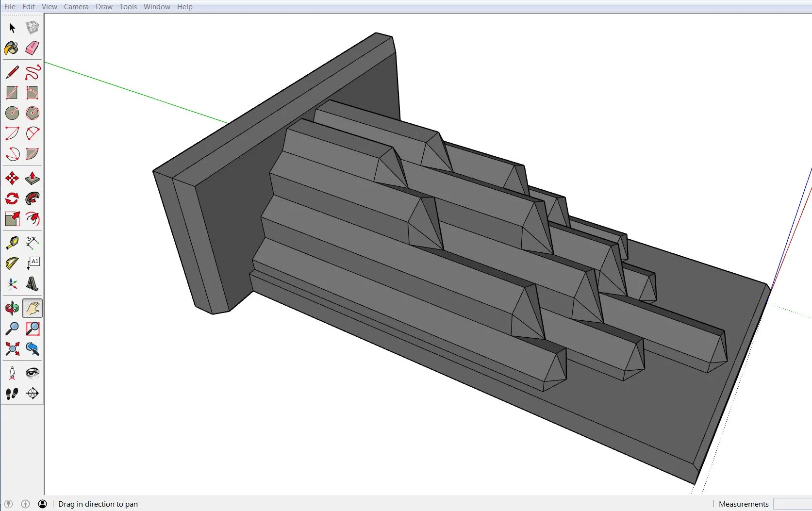
Task: Pick the Pie tool
Action: pos(33,154)
